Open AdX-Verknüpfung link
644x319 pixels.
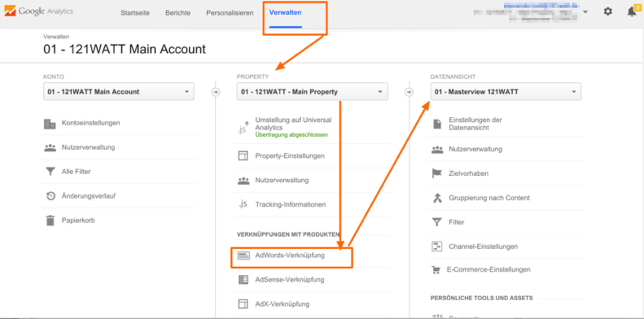(282, 304)
